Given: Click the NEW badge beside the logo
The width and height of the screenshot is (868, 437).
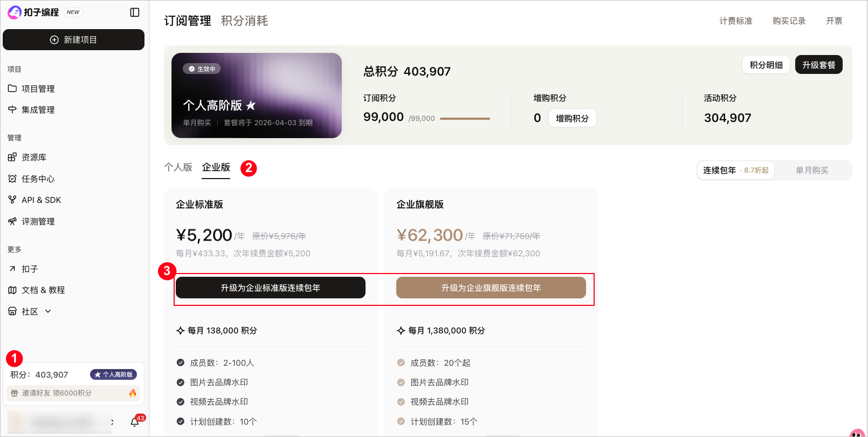Looking at the screenshot, I should 73,12.
